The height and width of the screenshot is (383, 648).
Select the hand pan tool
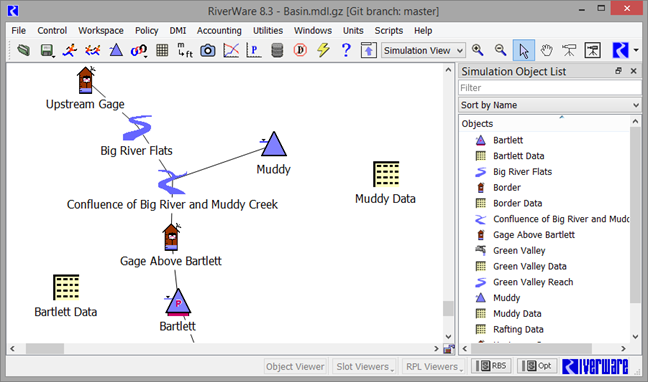(x=546, y=50)
